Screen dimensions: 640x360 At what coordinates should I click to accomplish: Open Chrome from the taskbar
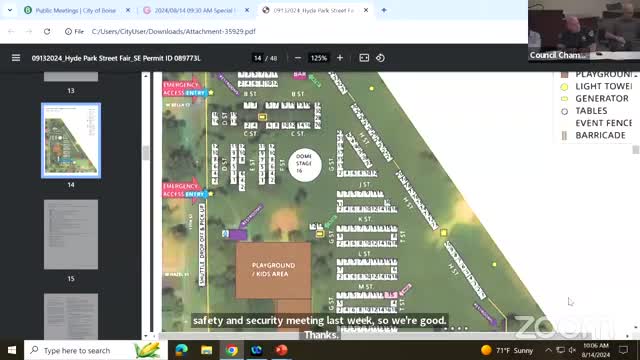tap(232, 350)
